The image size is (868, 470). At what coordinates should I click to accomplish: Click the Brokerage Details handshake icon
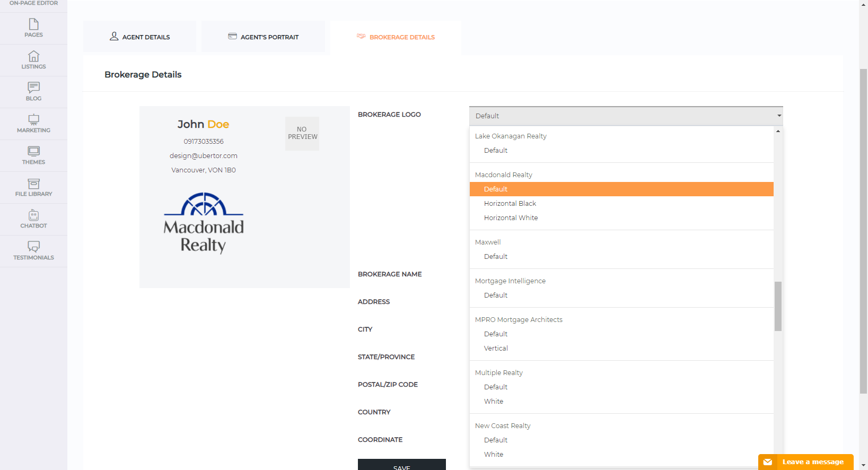(361, 36)
